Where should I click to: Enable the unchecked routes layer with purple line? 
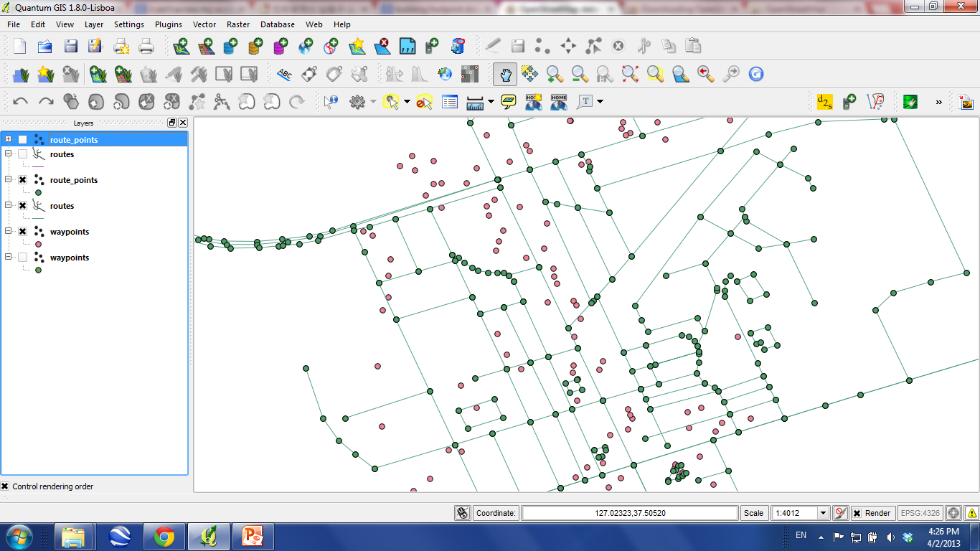coord(23,154)
